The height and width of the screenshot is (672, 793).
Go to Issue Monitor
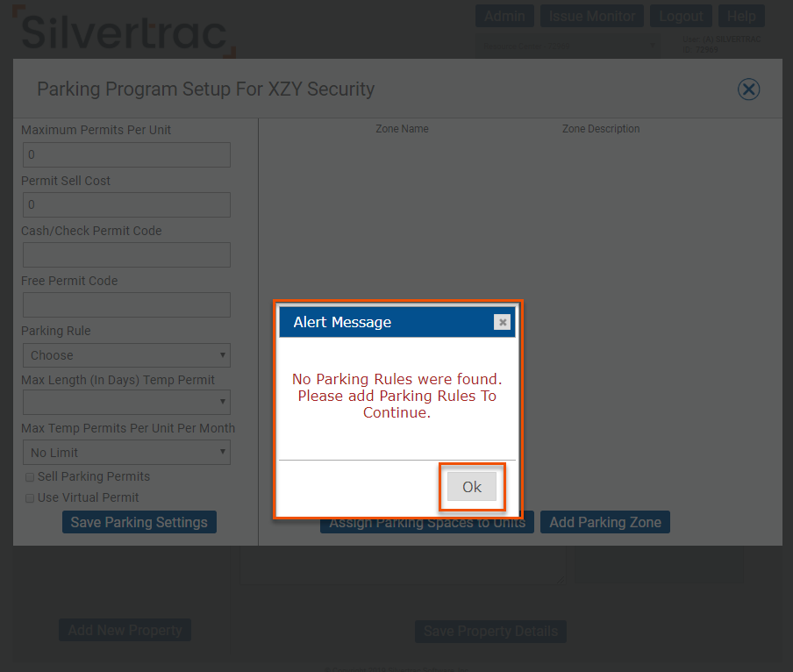pos(592,16)
